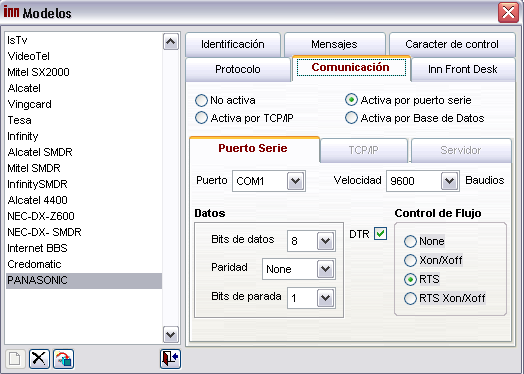The image size is (524, 374).
Task: Select Alcatel SMDR in the list
Action: [84, 152]
